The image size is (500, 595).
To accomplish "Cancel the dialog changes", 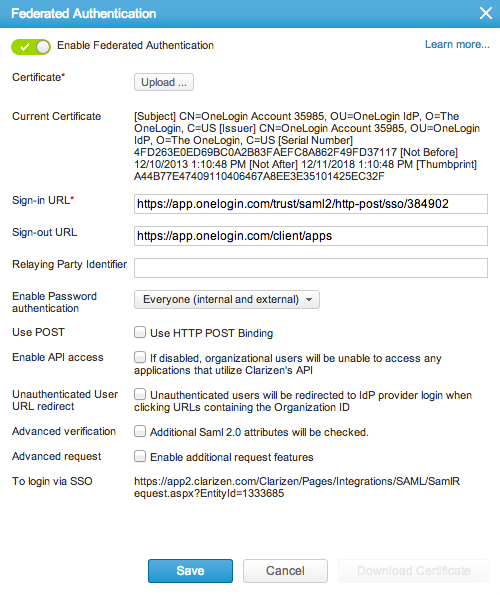I will point(285,571).
